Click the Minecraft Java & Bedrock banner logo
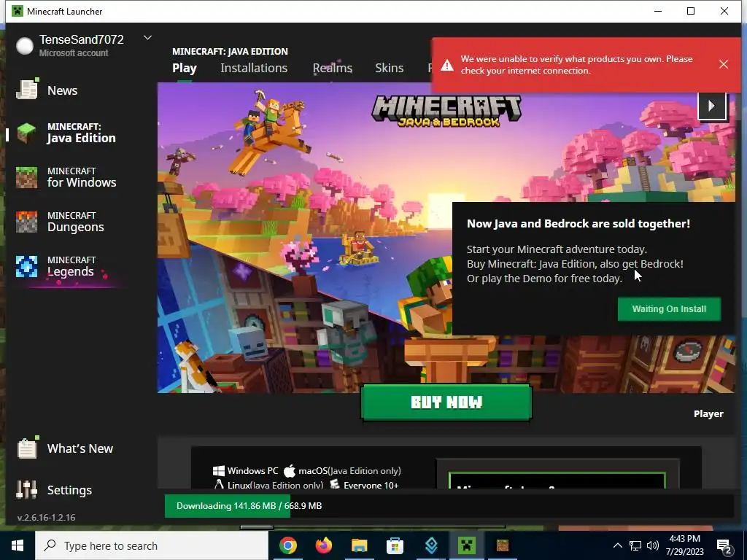 (x=446, y=111)
